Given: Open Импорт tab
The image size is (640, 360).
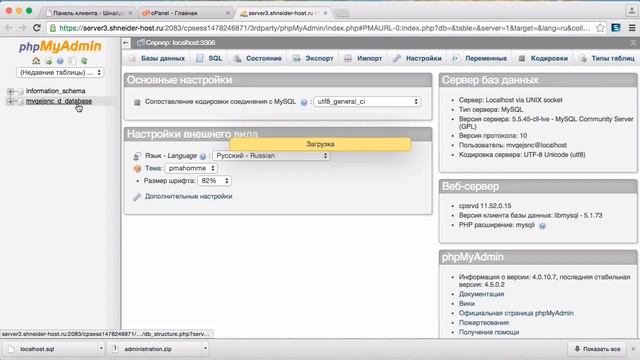Looking at the screenshot, I should (363, 58).
